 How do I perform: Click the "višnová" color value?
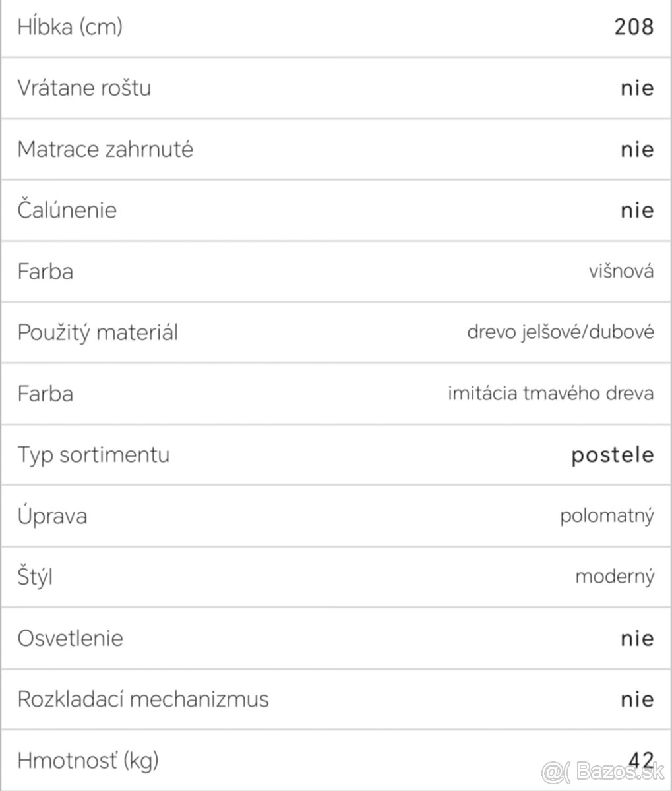coord(621,271)
